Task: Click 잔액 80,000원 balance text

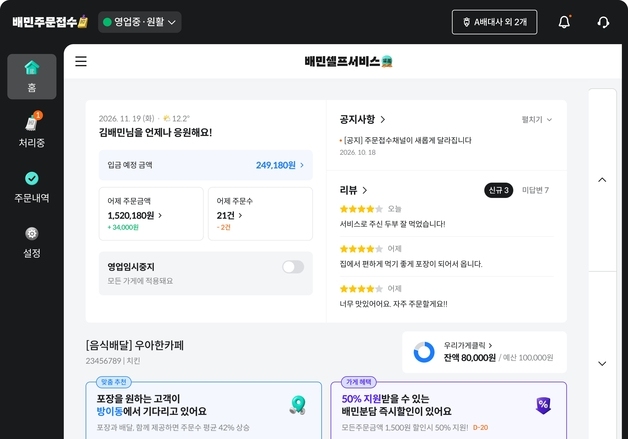Action: (x=469, y=357)
